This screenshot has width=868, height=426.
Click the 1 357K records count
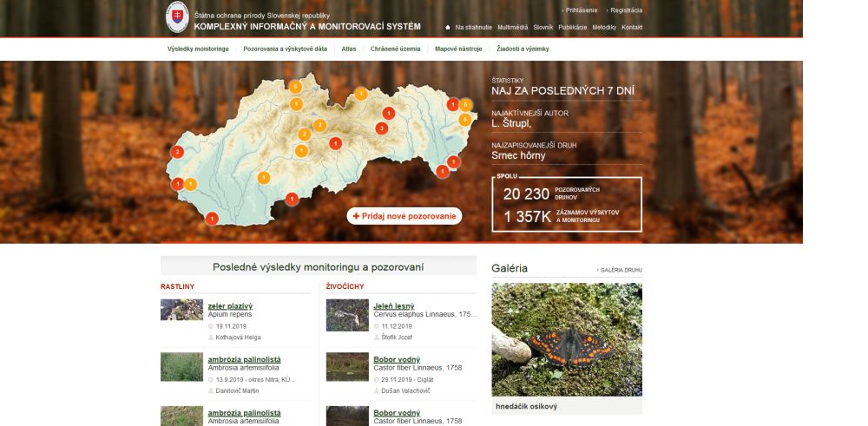pyautogui.click(x=527, y=217)
